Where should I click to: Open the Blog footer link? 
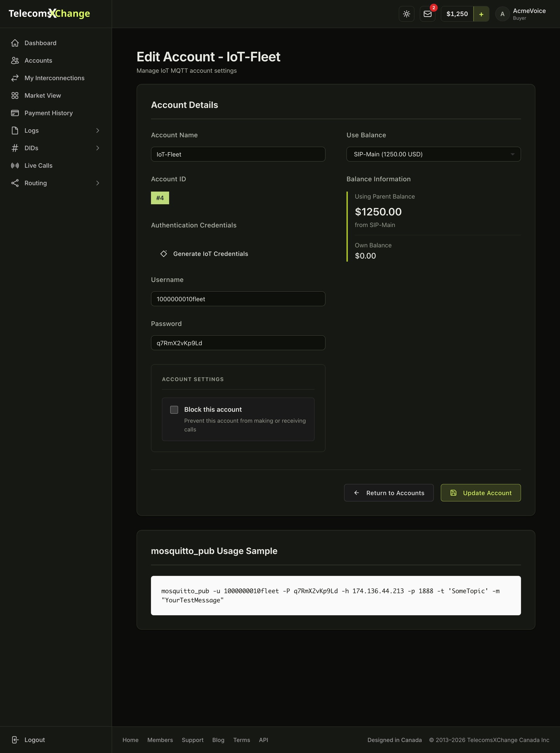pos(218,740)
